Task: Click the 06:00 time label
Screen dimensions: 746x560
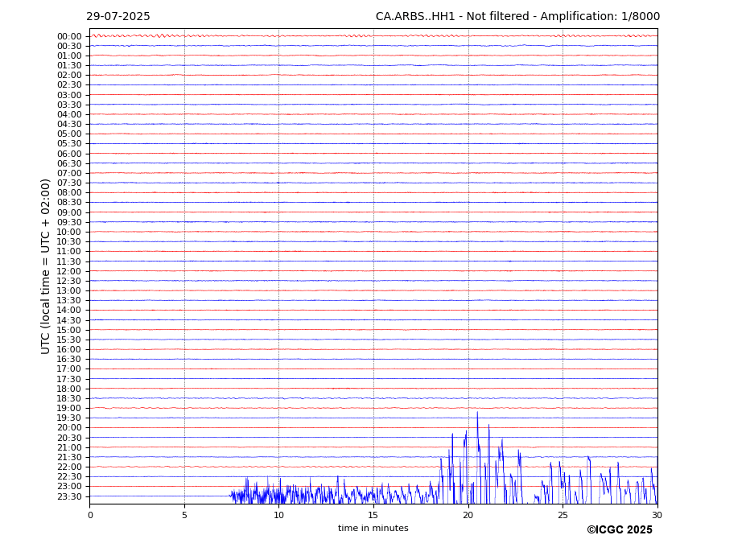Action: [x=69, y=154]
